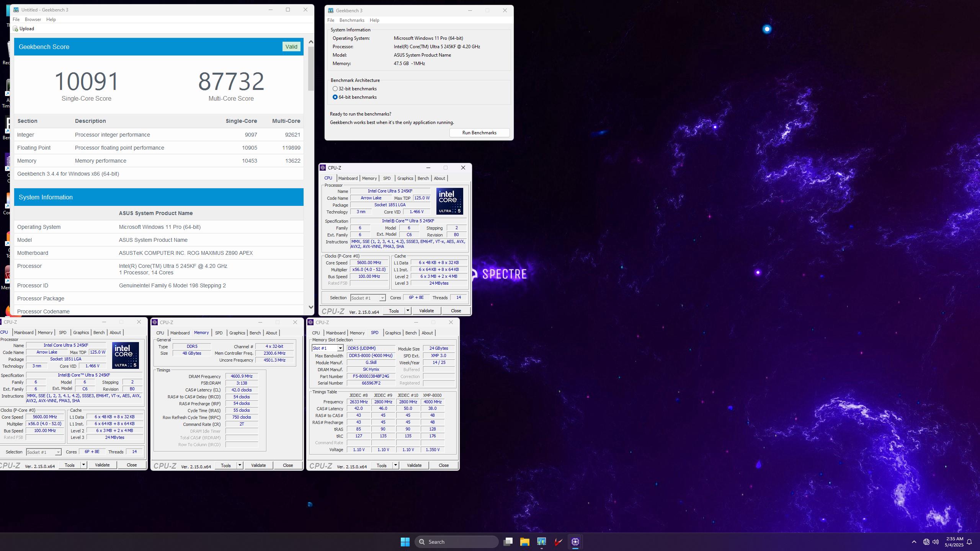Screen dimensions: 980x551
Task: Open Tools dropdown arrow in SPD CPU-Z
Action: 395,465
